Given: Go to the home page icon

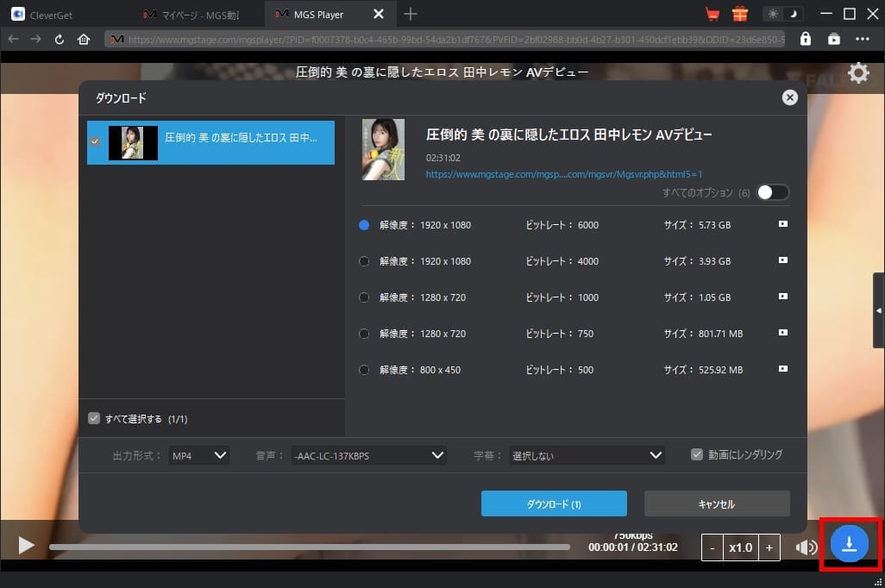Looking at the screenshot, I should 84,39.
